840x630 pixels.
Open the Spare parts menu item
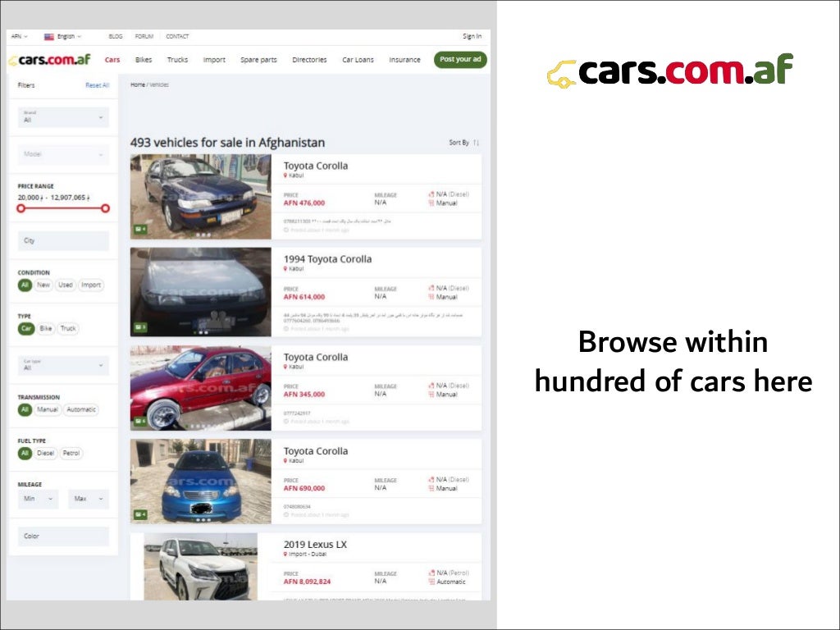click(x=258, y=60)
